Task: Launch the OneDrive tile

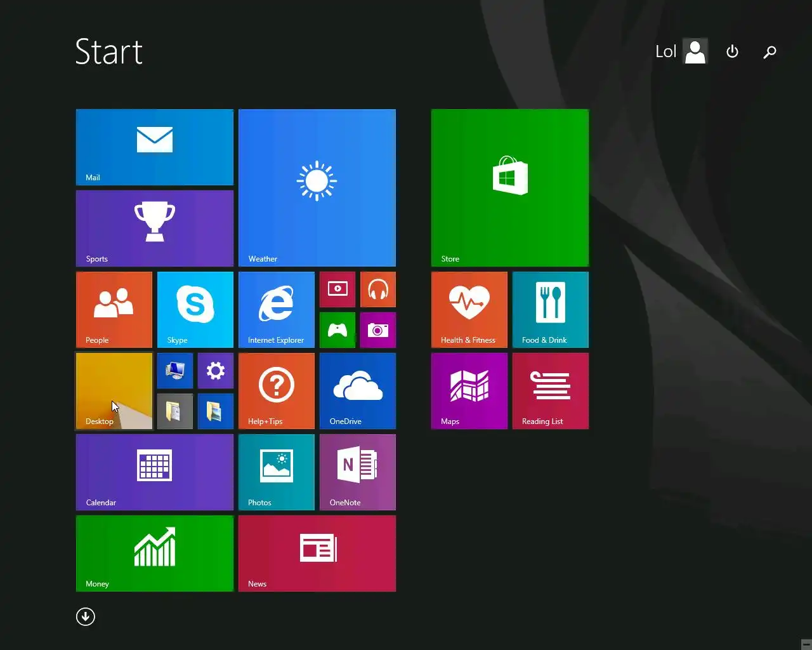Action: [358, 391]
